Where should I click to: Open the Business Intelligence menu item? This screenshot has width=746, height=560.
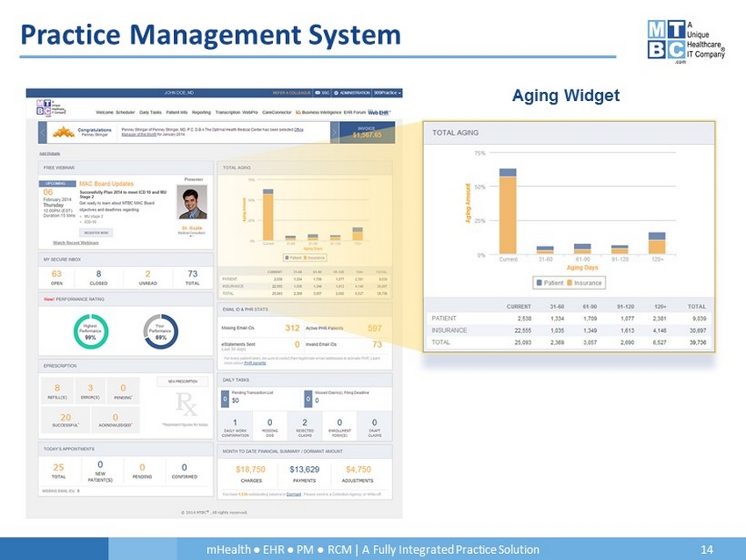pyautogui.click(x=319, y=112)
